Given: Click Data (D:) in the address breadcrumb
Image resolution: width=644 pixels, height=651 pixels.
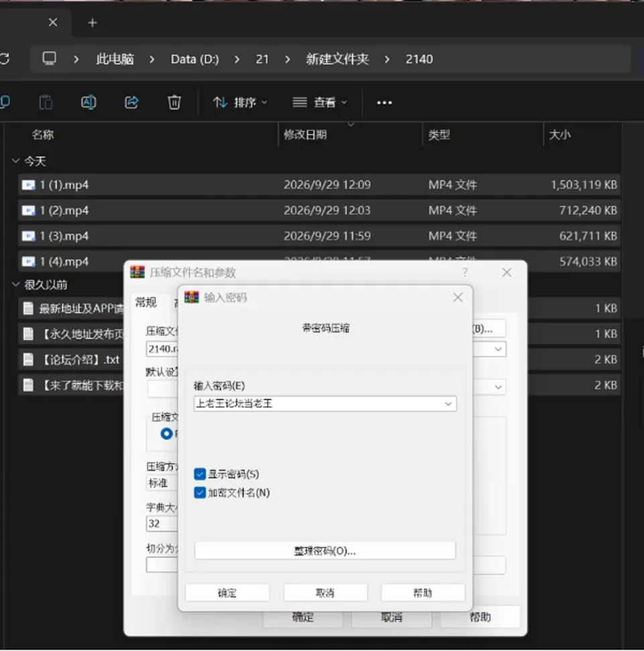Looking at the screenshot, I should pyautogui.click(x=195, y=59).
